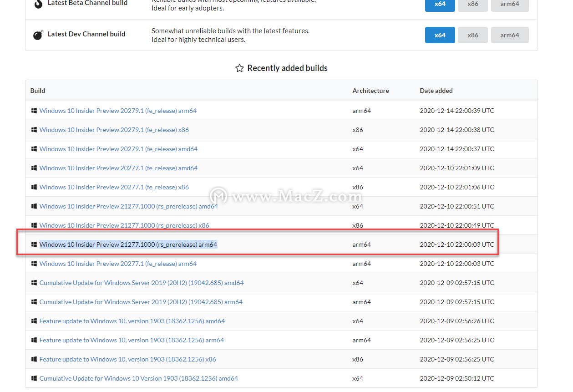Click x86 architecture cell in Feature update 1903 x86 row
This screenshot has height=392, width=573.
[358, 359]
